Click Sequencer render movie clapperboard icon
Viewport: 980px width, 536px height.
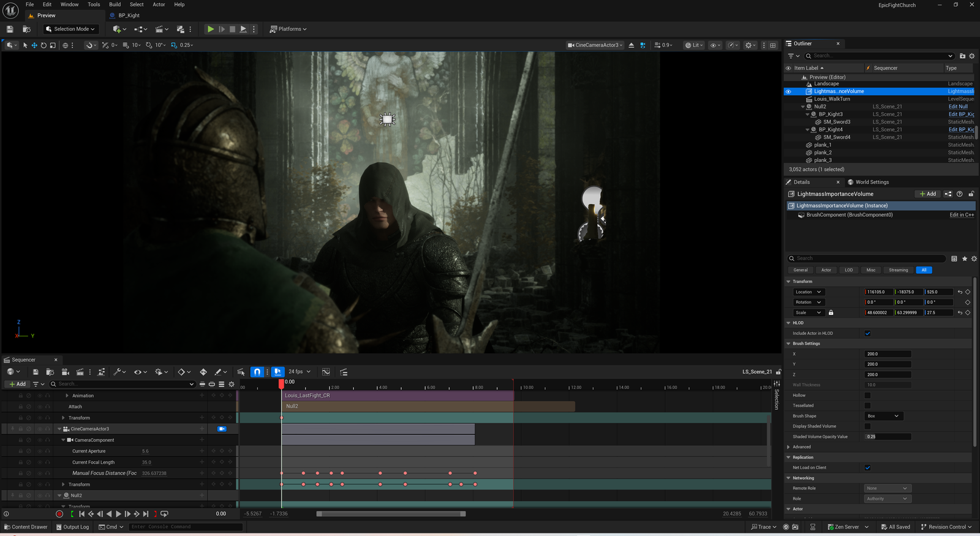pos(80,372)
